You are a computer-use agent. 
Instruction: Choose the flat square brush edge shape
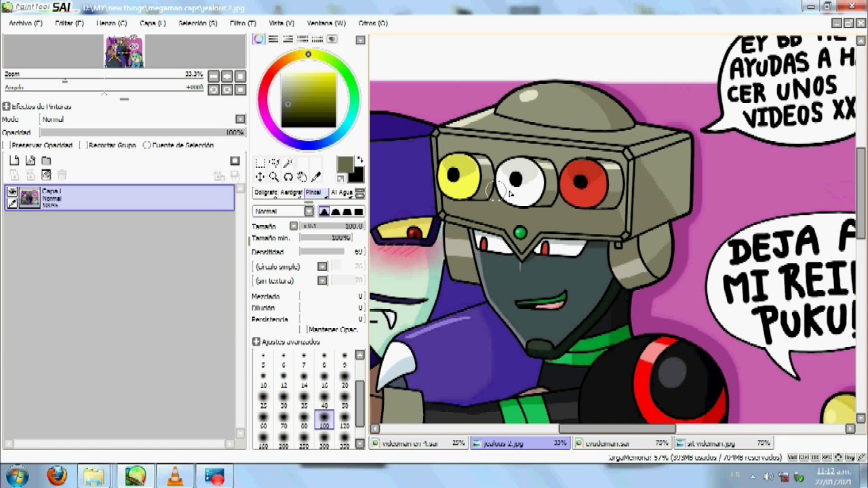pos(359,211)
